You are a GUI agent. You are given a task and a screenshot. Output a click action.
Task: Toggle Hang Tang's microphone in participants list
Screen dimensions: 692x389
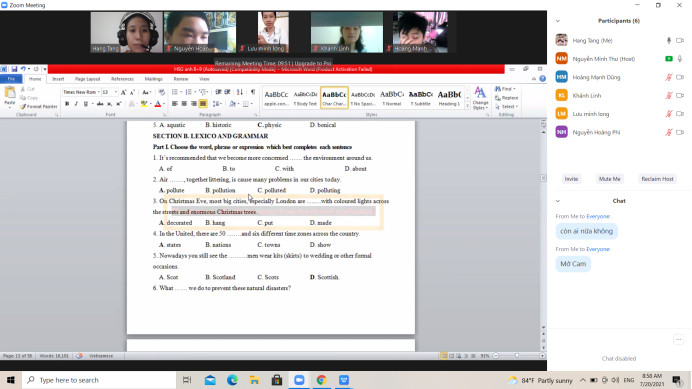click(669, 40)
